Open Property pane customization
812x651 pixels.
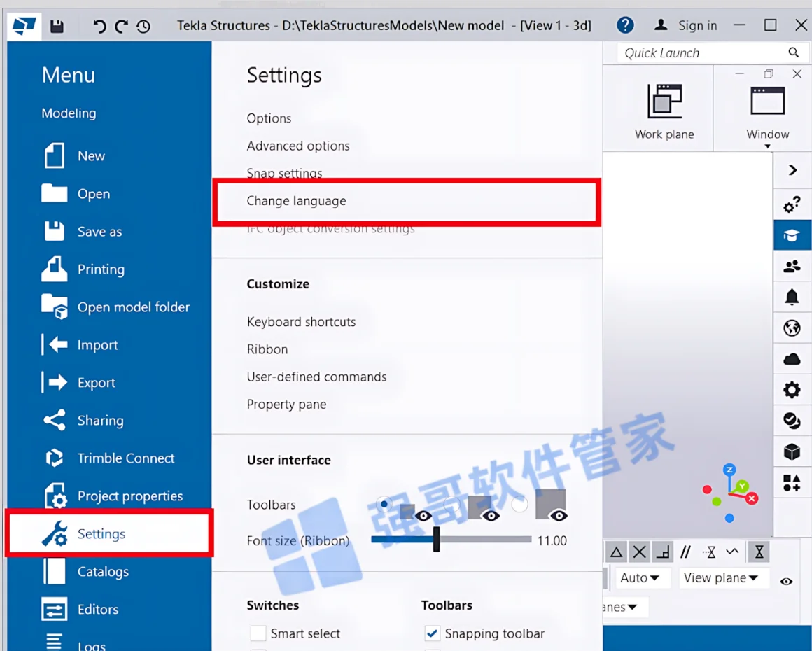[x=286, y=404]
